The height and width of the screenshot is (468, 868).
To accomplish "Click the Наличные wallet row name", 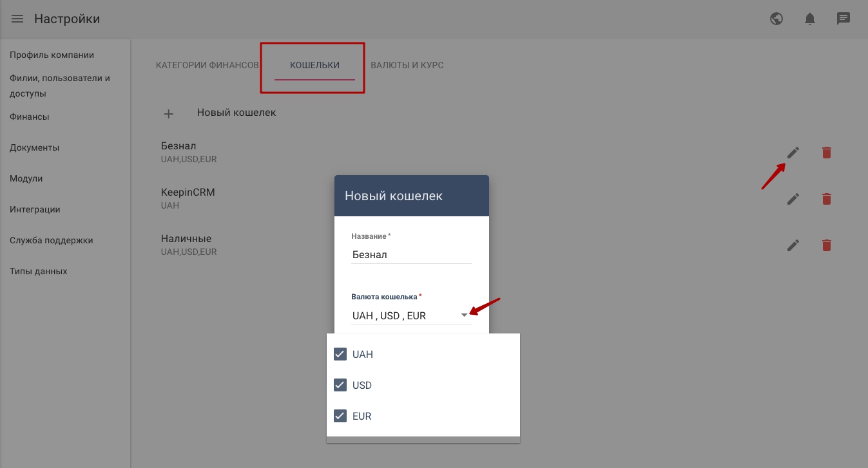I will pos(186,239).
